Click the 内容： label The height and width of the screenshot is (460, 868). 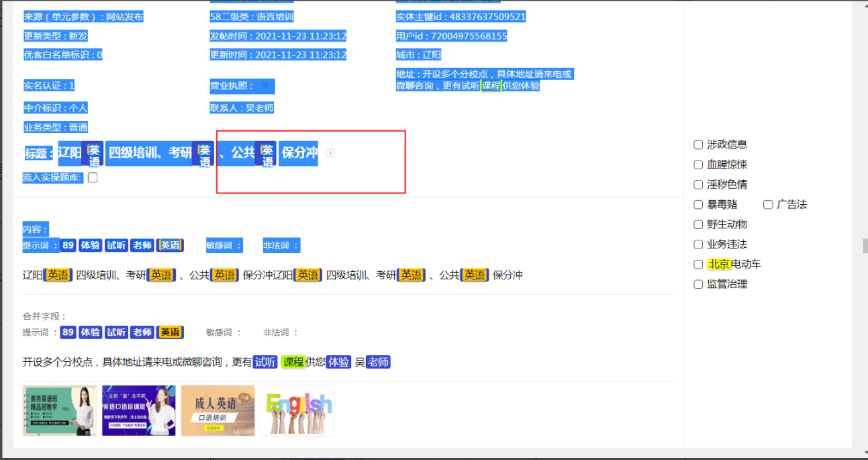(x=36, y=230)
